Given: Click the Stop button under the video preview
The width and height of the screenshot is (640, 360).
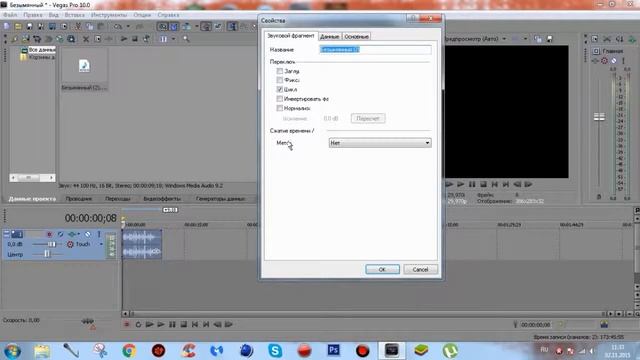Looking at the screenshot, I should 483,184.
